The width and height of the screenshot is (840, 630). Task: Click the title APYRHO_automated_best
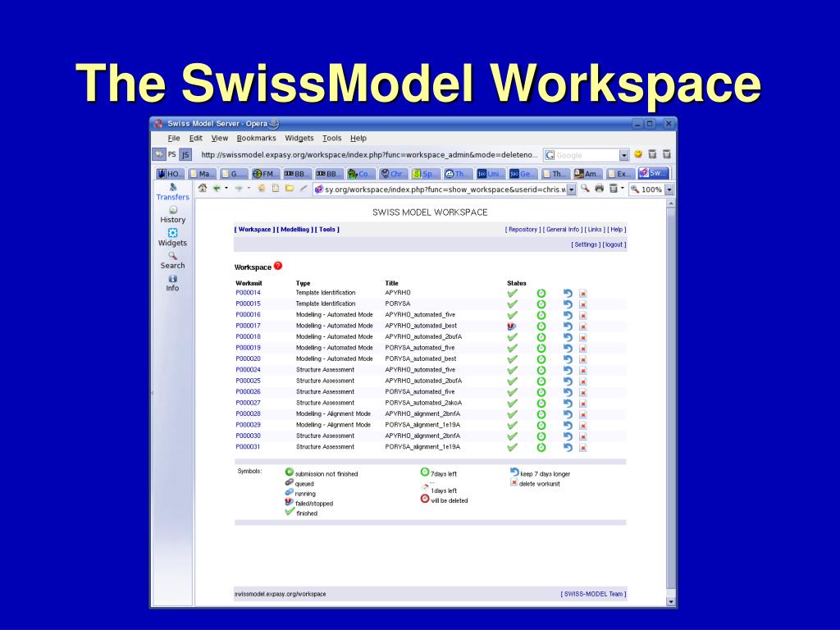point(421,326)
